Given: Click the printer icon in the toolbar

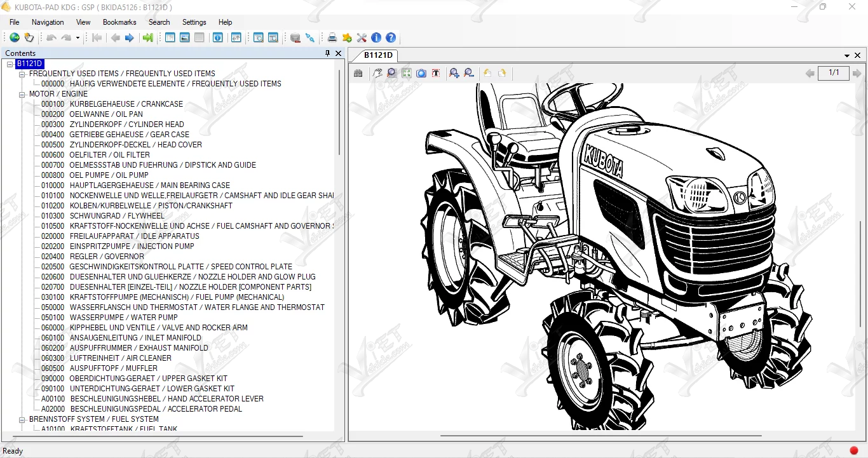Looking at the screenshot, I should tap(332, 38).
